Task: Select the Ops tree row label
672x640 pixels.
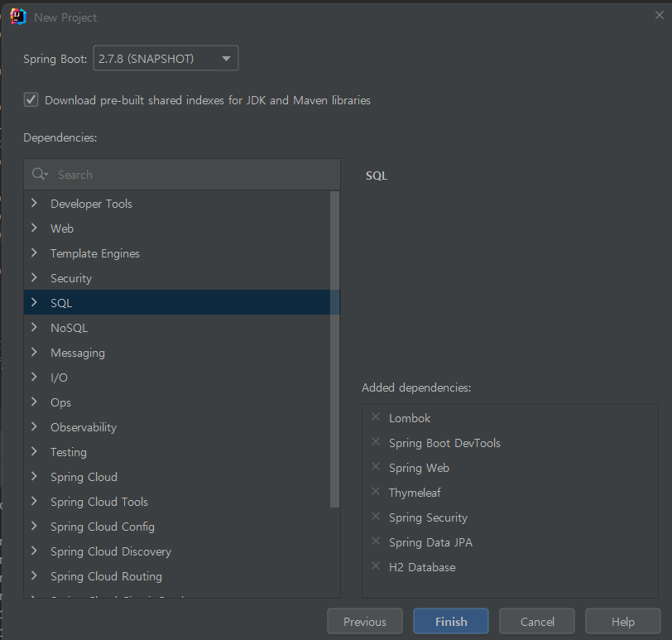Action: click(60, 402)
